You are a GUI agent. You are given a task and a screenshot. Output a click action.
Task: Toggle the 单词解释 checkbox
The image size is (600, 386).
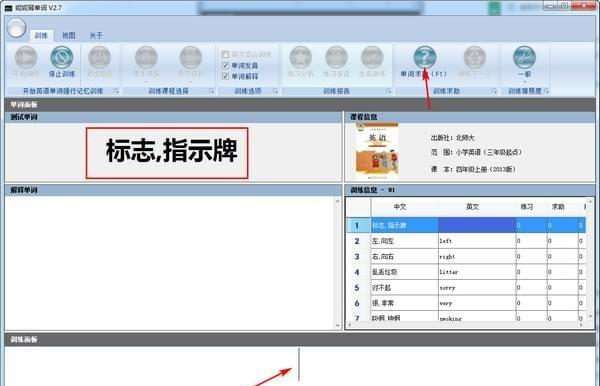225,76
